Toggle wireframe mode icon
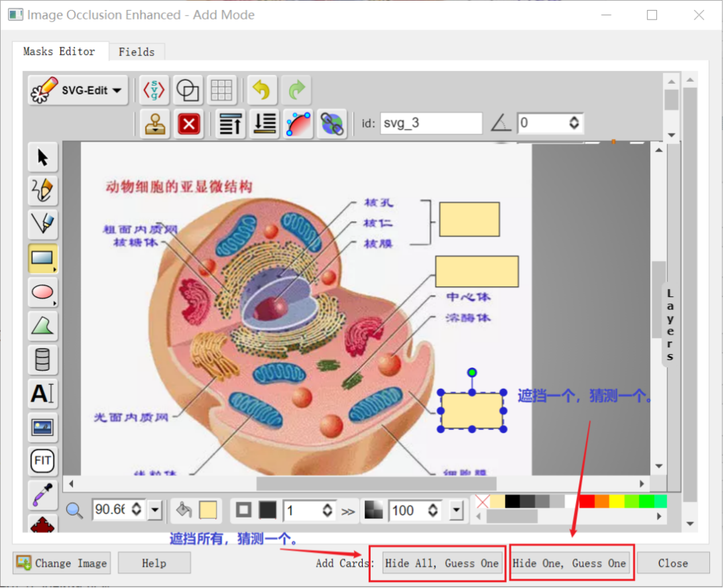The height and width of the screenshot is (588, 724). [x=188, y=90]
